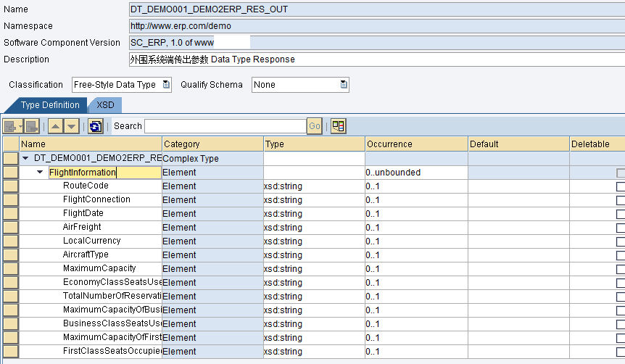Click the Description input field
Image resolution: width=625 pixels, height=364 pixels.
(377, 59)
